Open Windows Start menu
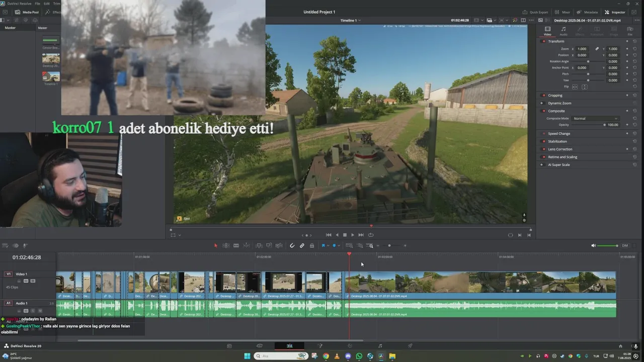644x362 pixels. 247,356
